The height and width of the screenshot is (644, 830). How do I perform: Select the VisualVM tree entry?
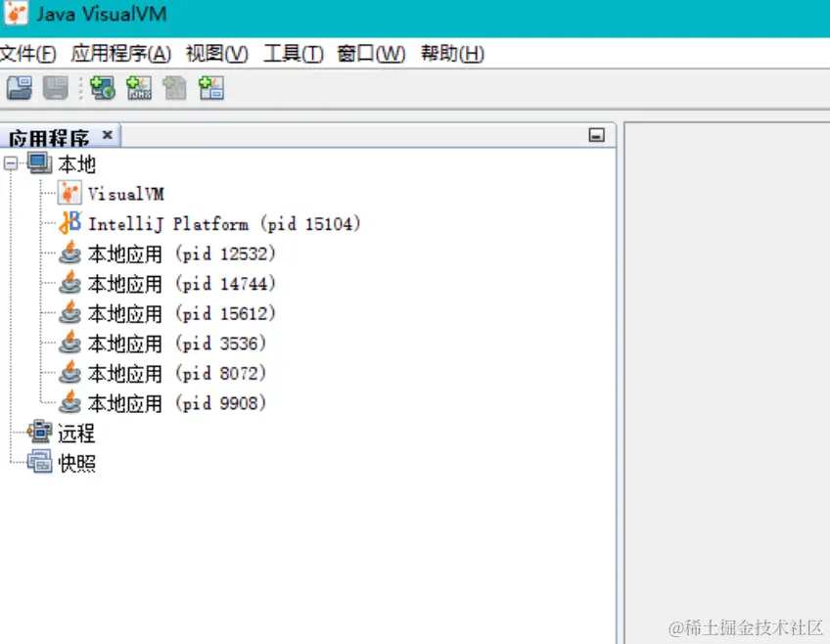pyautogui.click(x=126, y=194)
